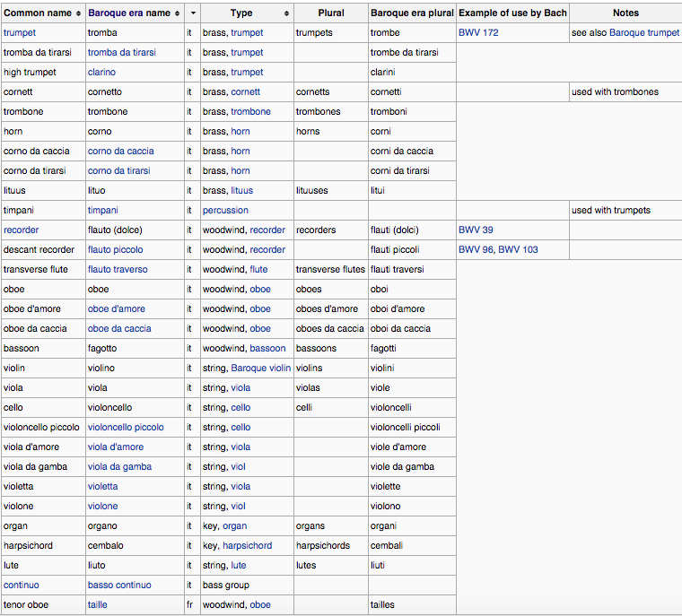682x616 pixels.
Task: Open the cornett type link
Action: tap(245, 92)
